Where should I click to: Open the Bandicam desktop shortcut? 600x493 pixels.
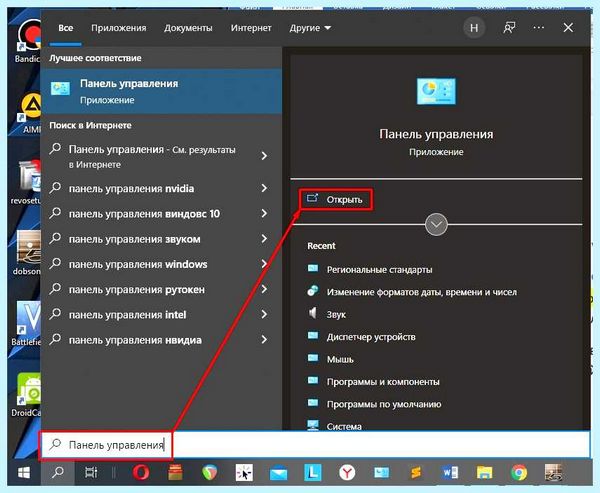click(x=27, y=41)
